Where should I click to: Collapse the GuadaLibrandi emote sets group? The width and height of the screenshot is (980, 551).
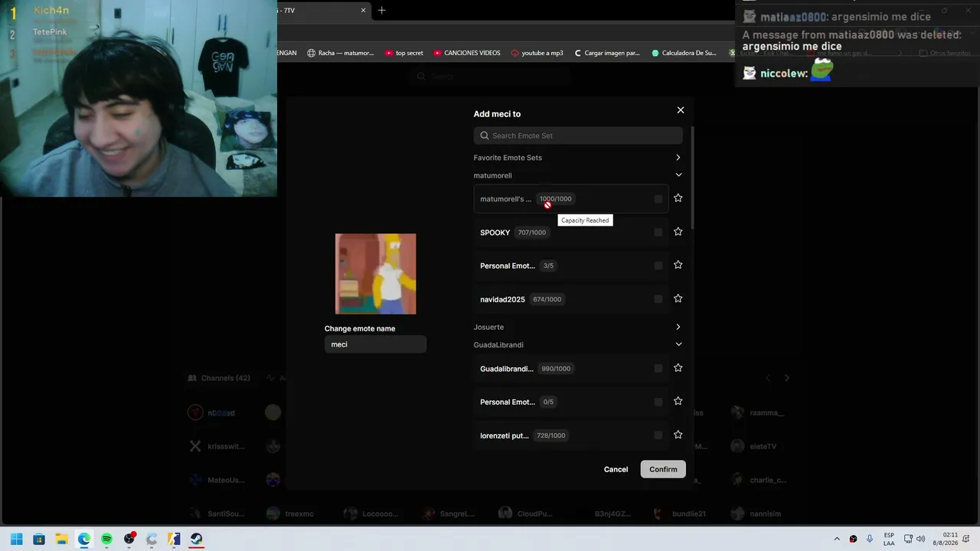click(x=678, y=344)
